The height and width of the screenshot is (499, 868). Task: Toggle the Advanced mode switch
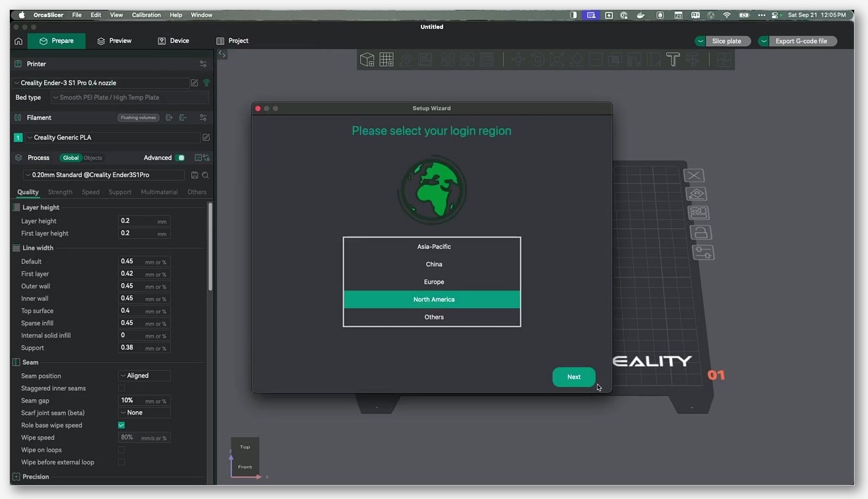point(180,158)
